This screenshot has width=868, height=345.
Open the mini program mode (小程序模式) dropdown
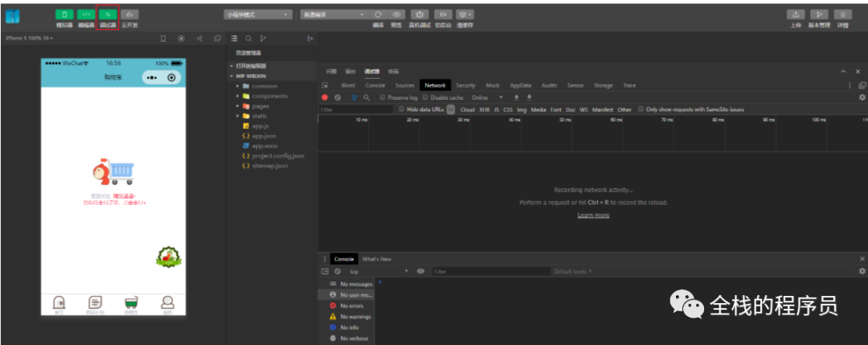pyautogui.click(x=258, y=15)
